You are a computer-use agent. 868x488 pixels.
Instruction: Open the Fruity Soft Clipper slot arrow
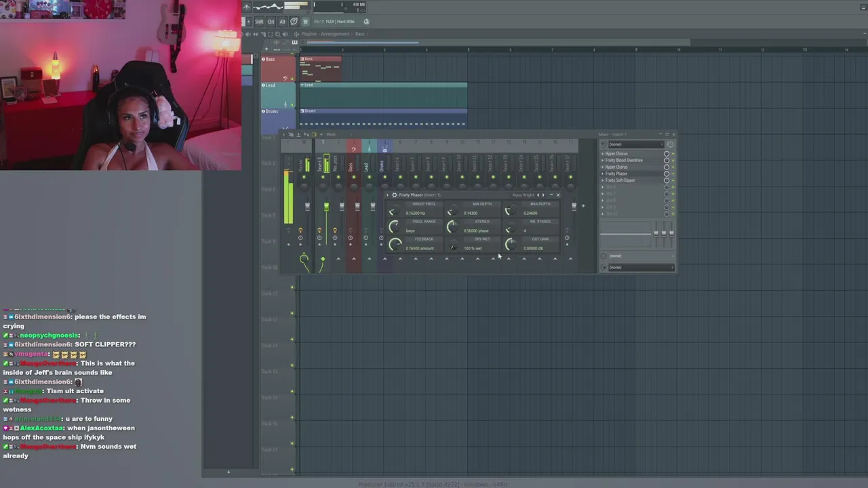[602, 180]
